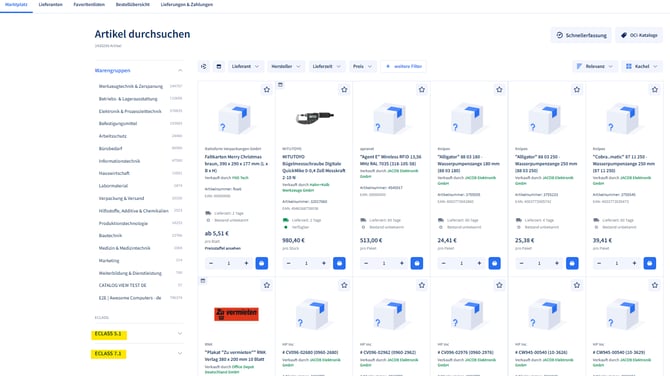Open the Lieferzeit filter dropdown

327,66
